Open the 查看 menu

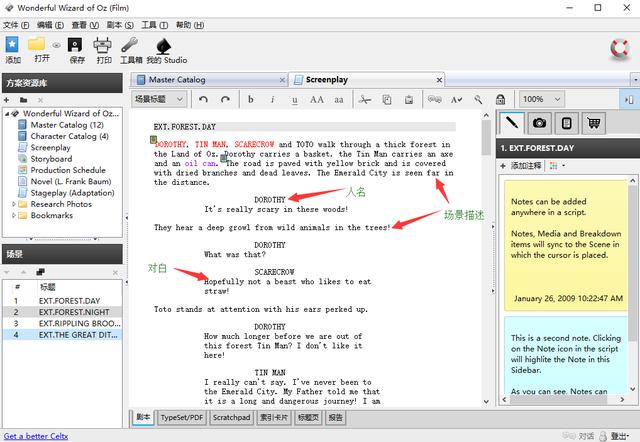(85, 25)
